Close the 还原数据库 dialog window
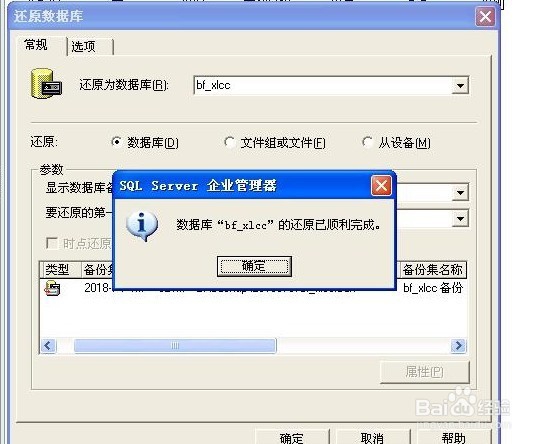This screenshot has width=542, height=444. [485, 16]
